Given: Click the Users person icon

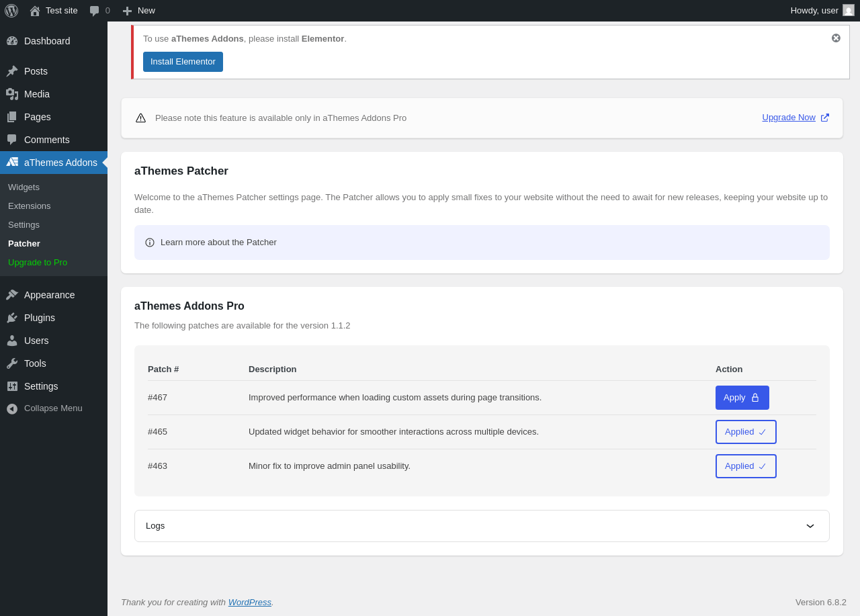Looking at the screenshot, I should pos(12,341).
